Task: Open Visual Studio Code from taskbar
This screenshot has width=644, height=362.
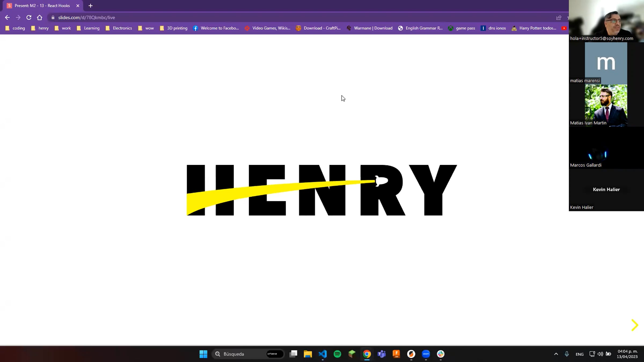Action: click(x=323, y=354)
